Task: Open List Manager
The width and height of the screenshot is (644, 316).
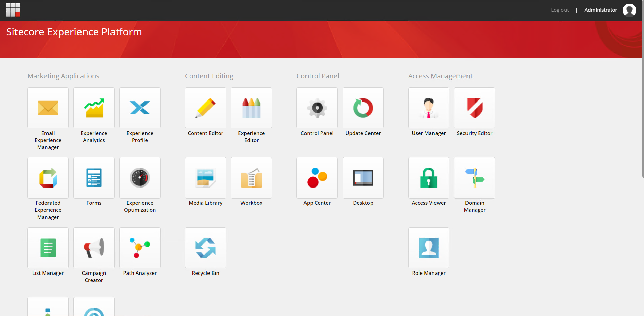Action: tap(48, 248)
